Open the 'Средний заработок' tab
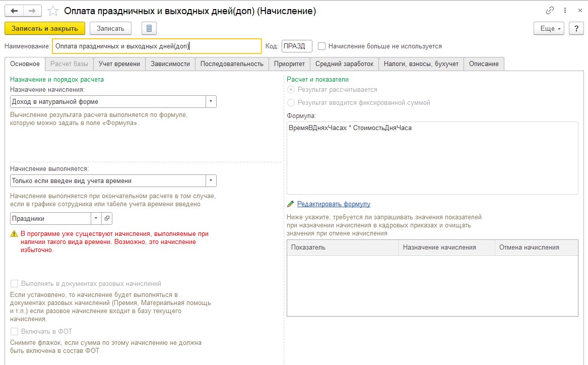Image resolution: width=588 pixels, height=365 pixels. [344, 64]
